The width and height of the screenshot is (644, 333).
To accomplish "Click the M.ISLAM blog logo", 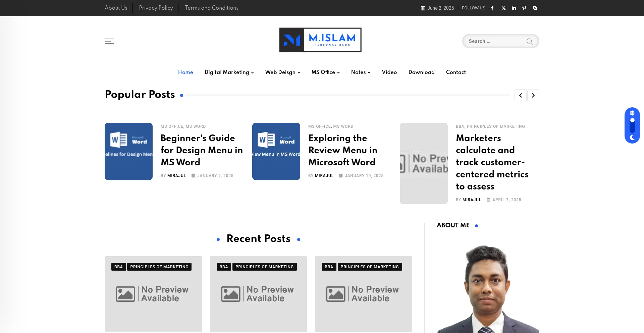I will 320,40.
